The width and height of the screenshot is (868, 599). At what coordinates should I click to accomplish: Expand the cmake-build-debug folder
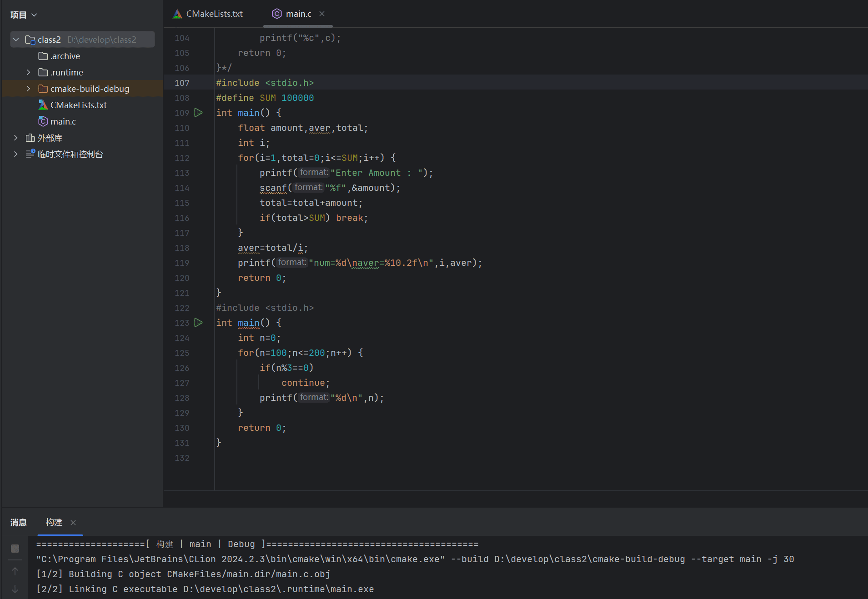pos(29,89)
